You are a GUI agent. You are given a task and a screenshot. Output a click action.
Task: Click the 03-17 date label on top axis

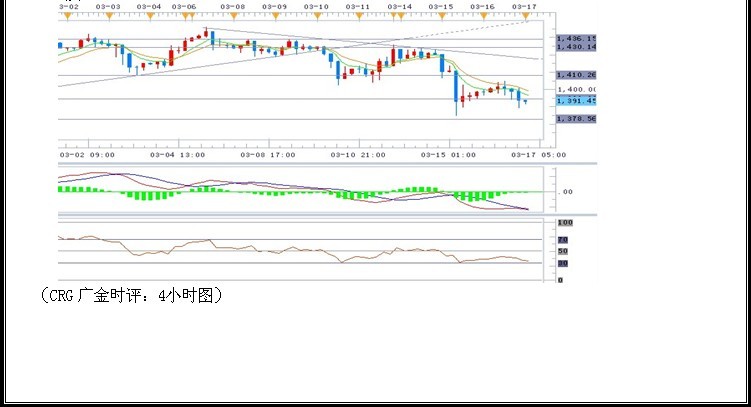(524, 7)
